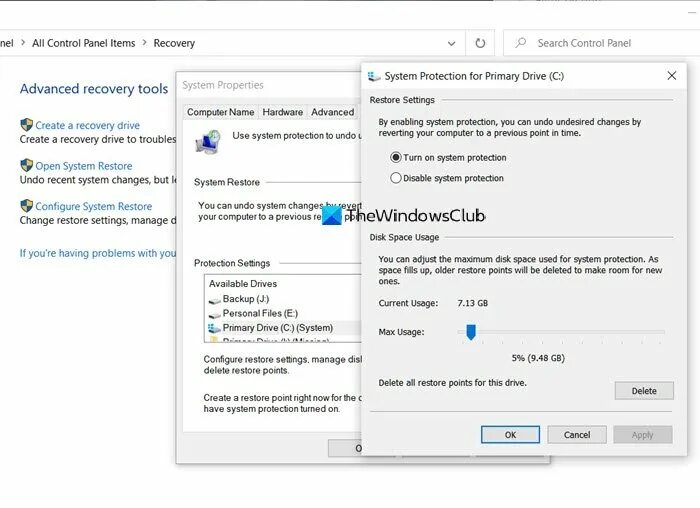The height and width of the screenshot is (508, 700).
Task: Click the refresh icon in the address bar
Action: pyautogui.click(x=480, y=43)
